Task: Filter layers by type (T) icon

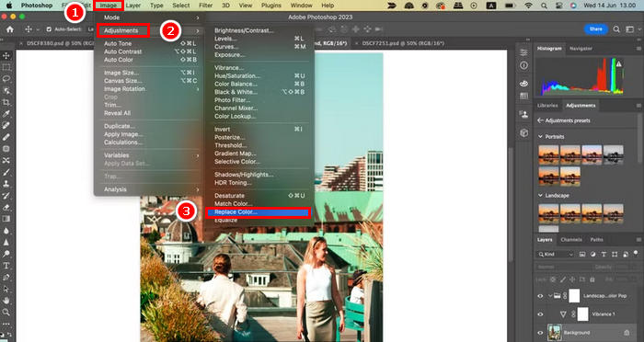Action: point(604,255)
